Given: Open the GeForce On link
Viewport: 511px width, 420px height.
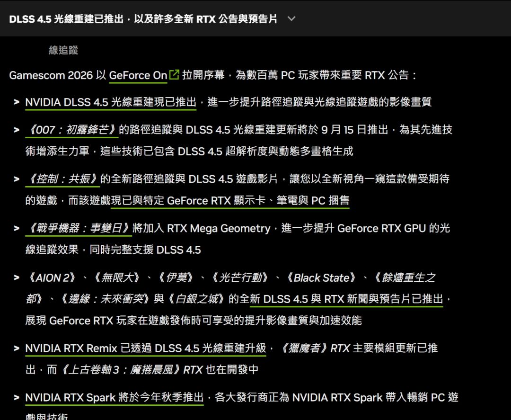Looking at the screenshot, I should click(138, 75).
